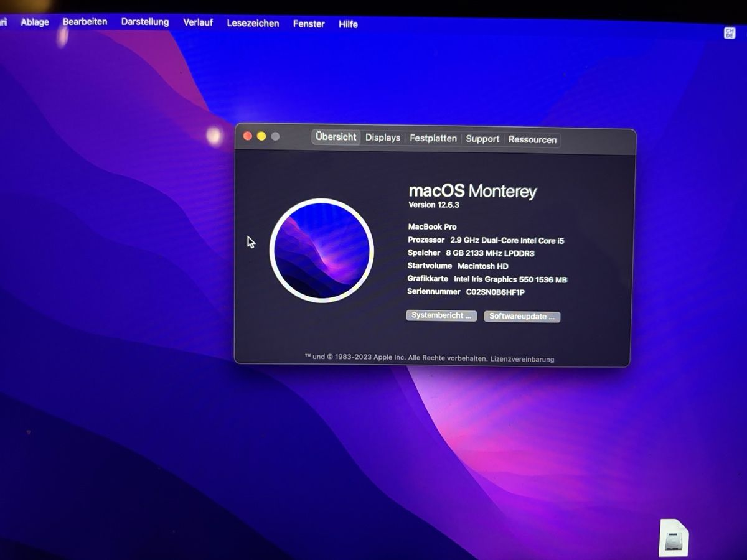Open the Darstellung menu

click(x=145, y=22)
